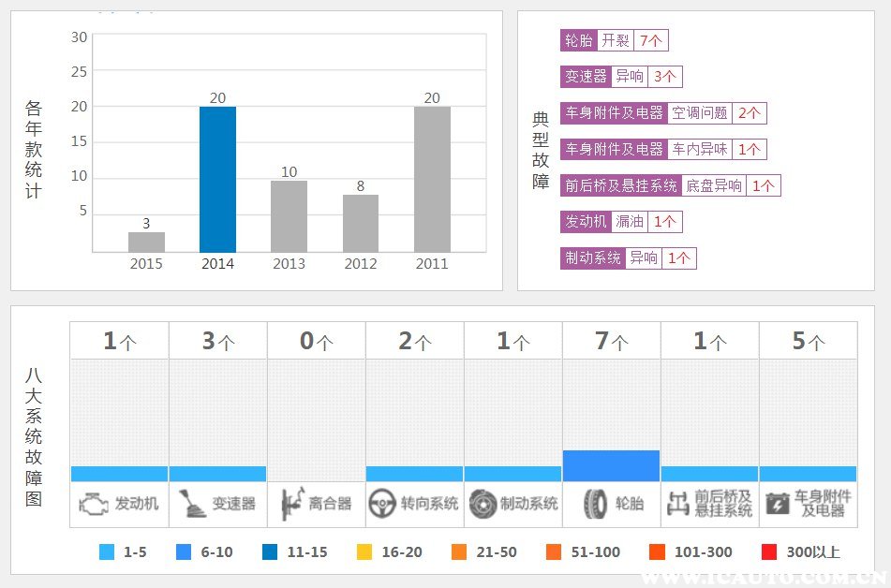Image resolution: width=891 pixels, height=588 pixels.
Task: Select the blue 2014 bar in chart
Action: coord(217,180)
